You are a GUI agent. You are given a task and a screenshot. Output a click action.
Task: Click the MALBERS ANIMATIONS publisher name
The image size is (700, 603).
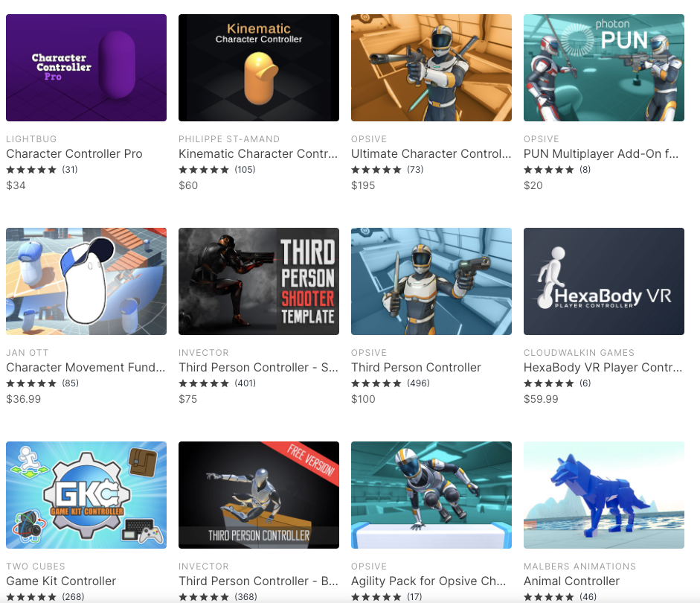tap(579, 566)
